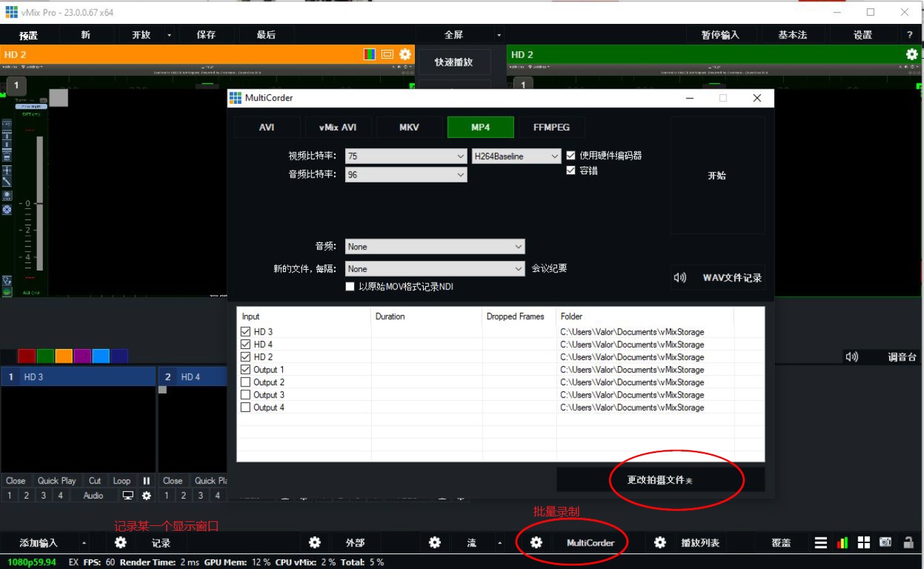Viewport: 924px width, 569px height.
Task: Take a snapshot with the camera icon
Action: pos(886,542)
